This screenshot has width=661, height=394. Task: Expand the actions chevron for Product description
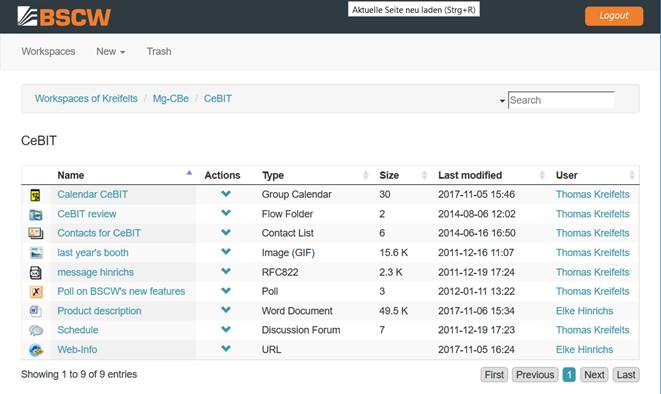[226, 310]
